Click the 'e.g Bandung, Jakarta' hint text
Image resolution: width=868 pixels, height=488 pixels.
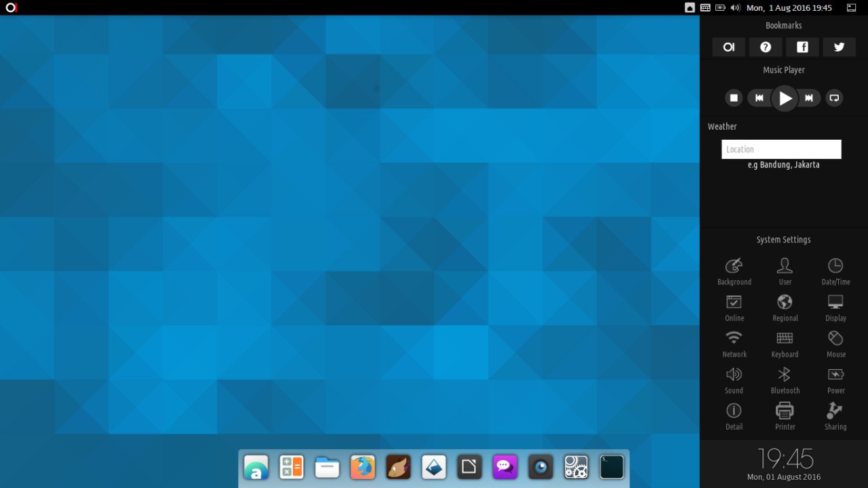click(783, 165)
